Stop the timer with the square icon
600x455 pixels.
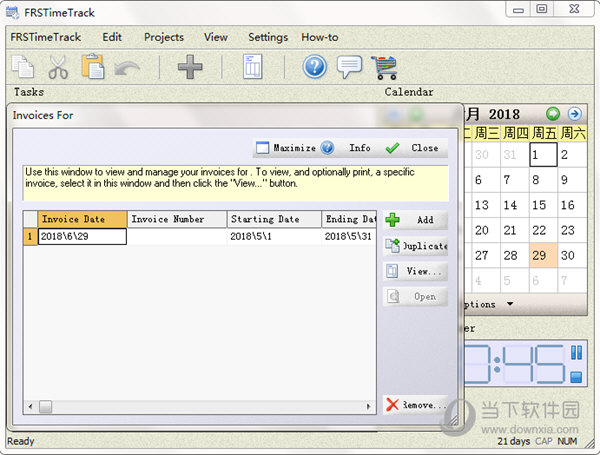pos(576,377)
